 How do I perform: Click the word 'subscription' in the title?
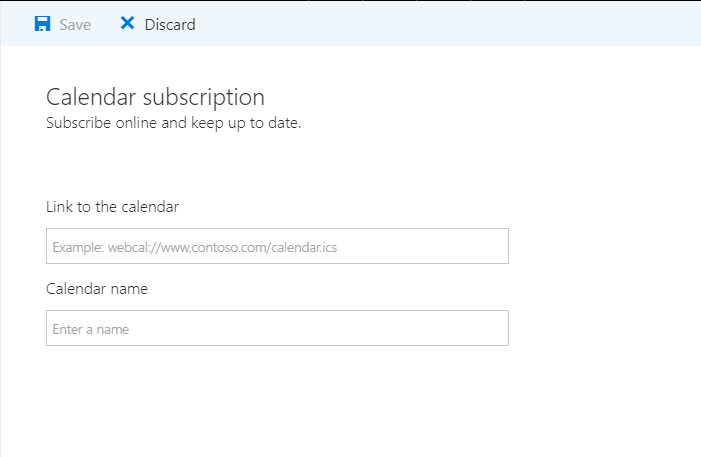203,98
